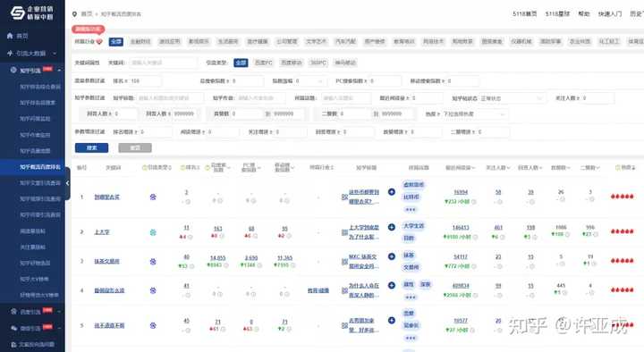This screenshot has width=644, height=352.
Task: Click the info circle under rank 2 in row 1
Action: click(x=188, y=201)
